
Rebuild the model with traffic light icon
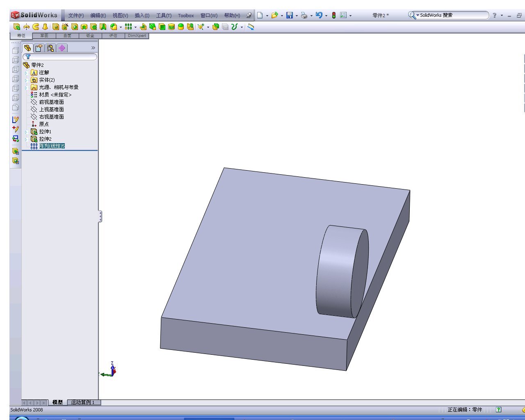click(334, 15)
